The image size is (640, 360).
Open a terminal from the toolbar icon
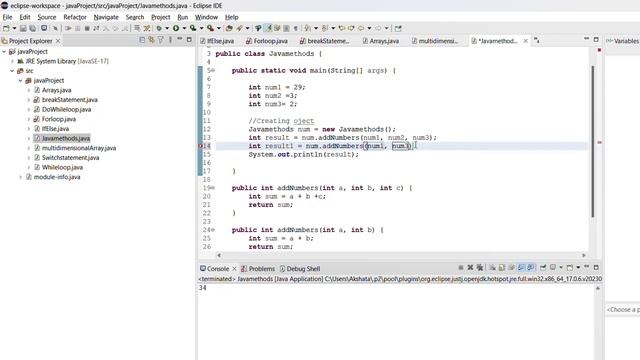(x=44, y=28)
